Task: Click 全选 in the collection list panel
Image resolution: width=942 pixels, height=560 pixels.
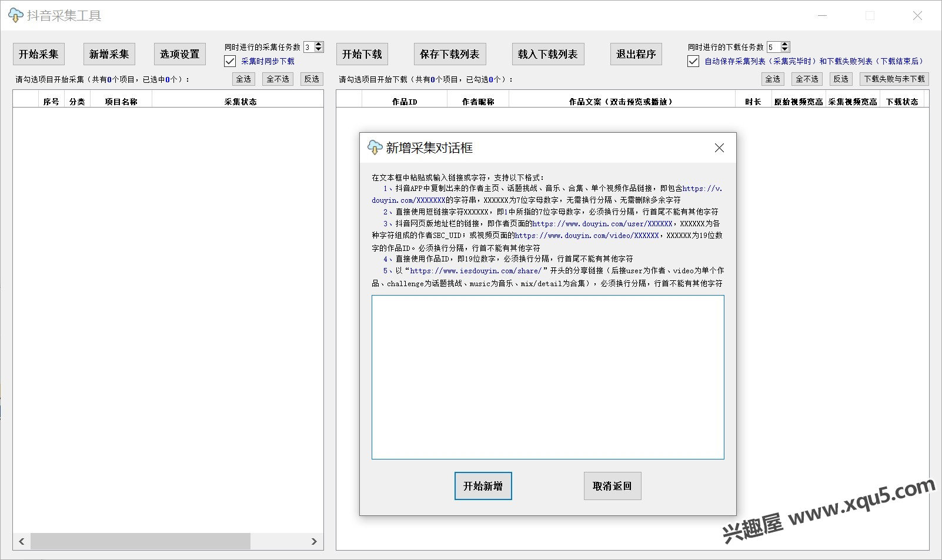Action: (x=243, y=79)
